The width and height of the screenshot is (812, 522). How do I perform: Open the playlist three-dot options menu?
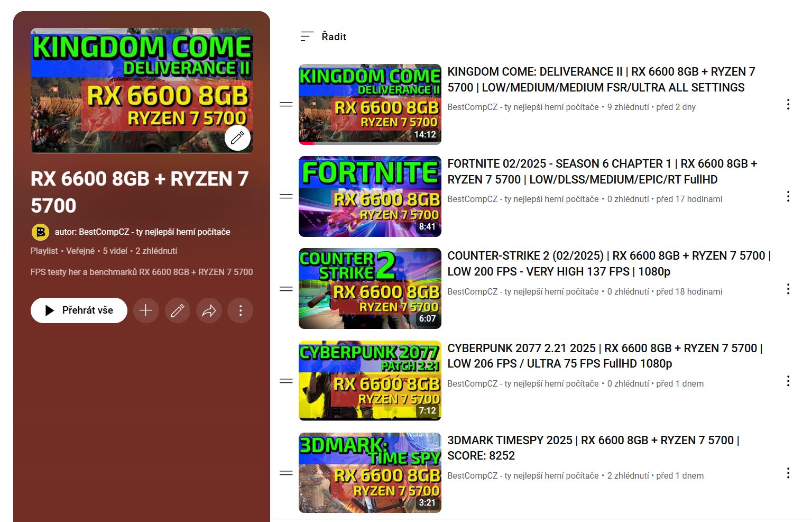pyautogui.click(x=241, y=310)
